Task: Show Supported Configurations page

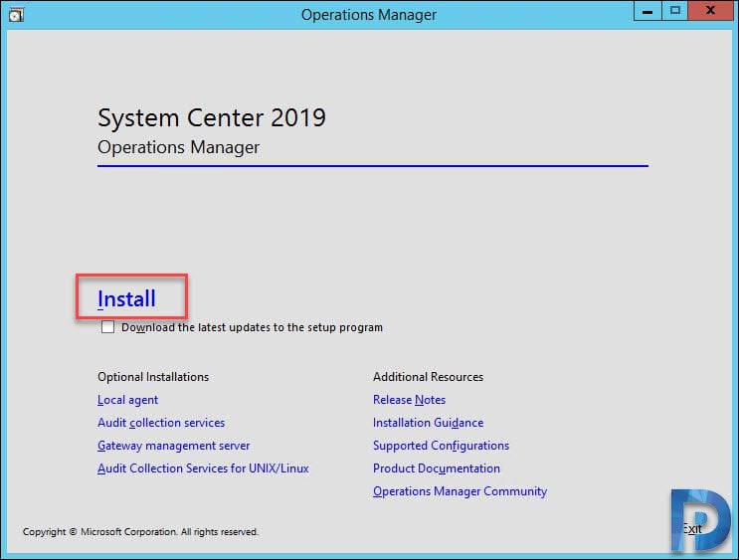Action: coord(442,446)
